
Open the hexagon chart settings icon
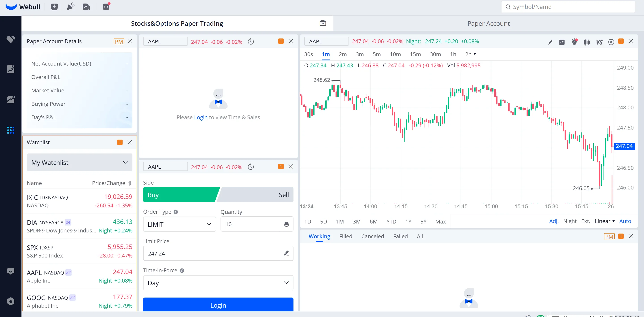pos(611,42)
